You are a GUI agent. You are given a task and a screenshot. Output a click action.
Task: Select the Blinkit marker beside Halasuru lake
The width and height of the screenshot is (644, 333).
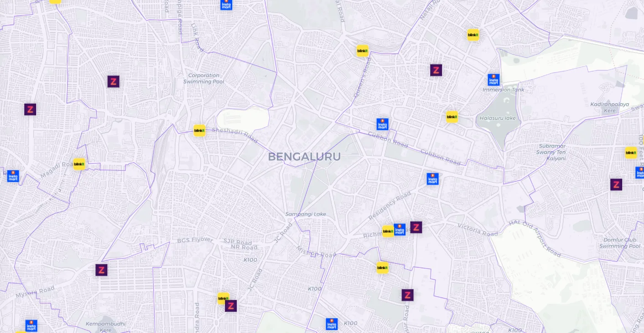[x=452, y=117]
